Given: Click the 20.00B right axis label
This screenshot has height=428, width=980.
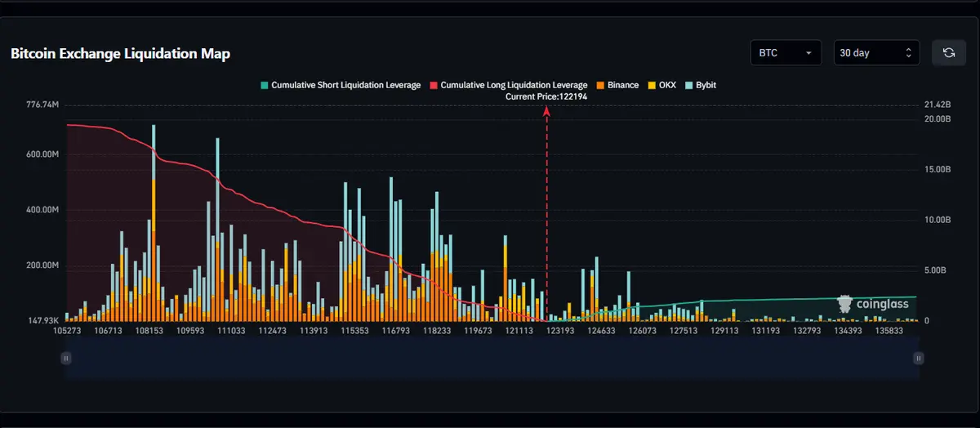Looking at the screenshot, I should click(x=937, y=119).
